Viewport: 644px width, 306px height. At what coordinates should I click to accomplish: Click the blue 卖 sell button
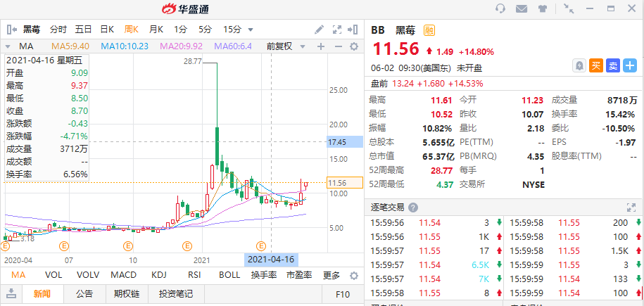613,65
